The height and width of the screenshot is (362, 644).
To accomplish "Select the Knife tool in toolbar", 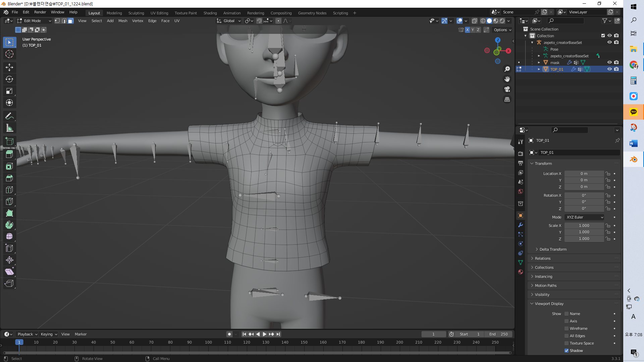I will coord(9,201).
